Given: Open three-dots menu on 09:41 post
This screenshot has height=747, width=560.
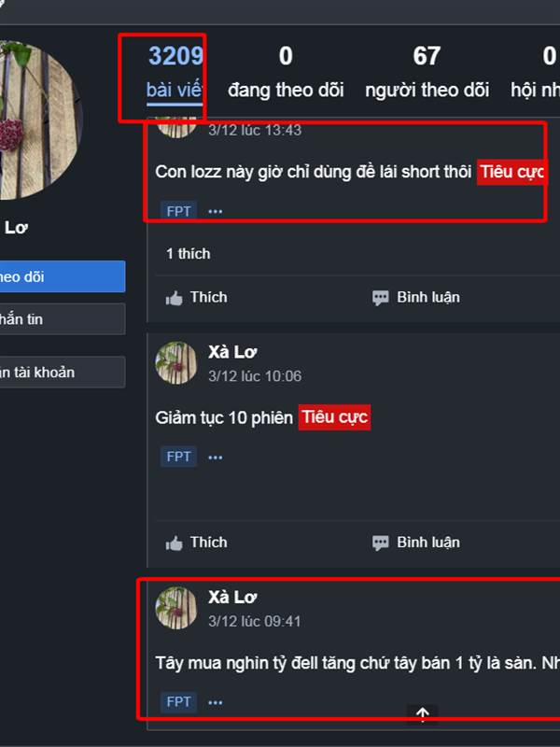Looking at the screenshot, I should click(216, 702).
